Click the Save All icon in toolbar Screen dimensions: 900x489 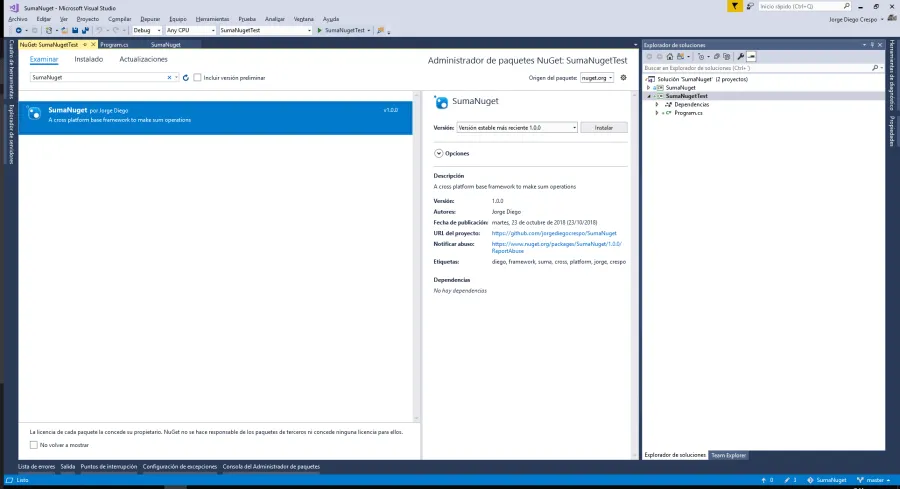[x=85, y=30]
